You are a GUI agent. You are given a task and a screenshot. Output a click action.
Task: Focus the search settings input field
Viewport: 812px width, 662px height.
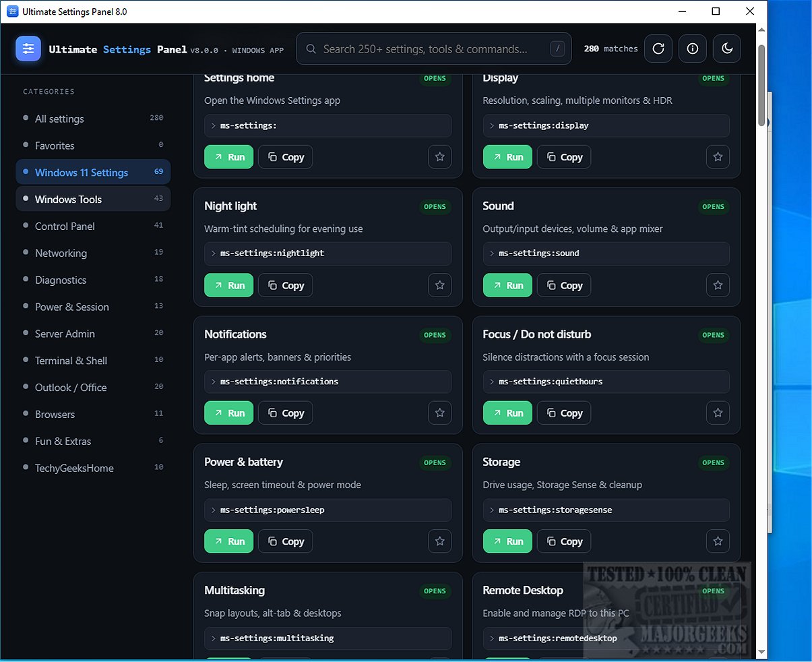pos(434,49)
